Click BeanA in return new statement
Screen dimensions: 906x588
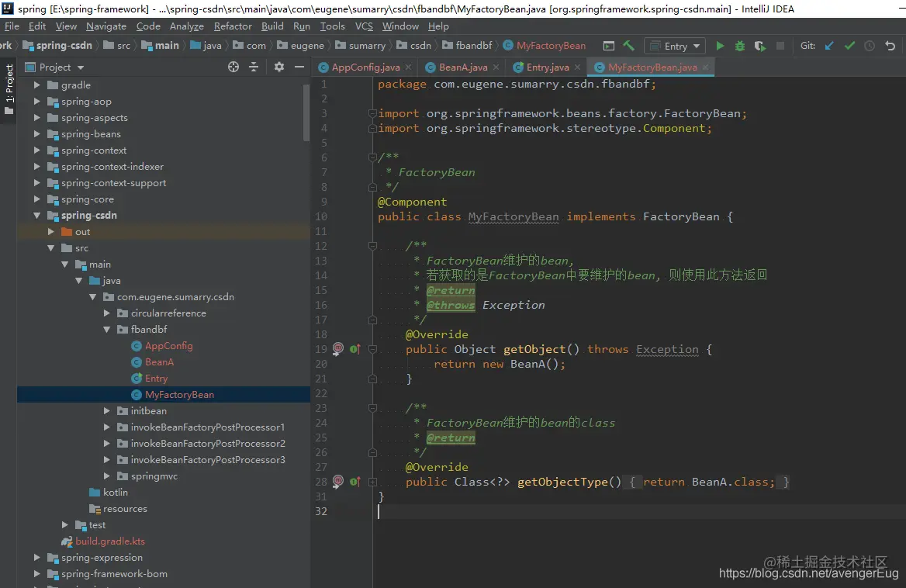point(527,364)
